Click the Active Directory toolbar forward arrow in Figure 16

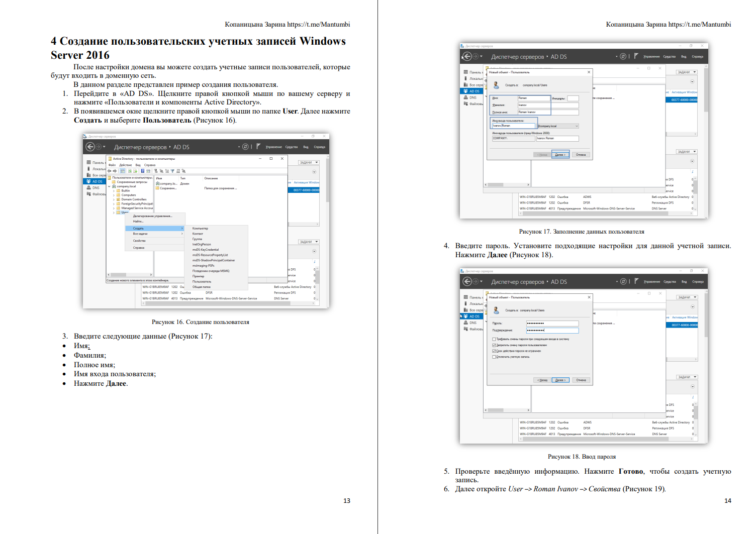pos(115,171)
